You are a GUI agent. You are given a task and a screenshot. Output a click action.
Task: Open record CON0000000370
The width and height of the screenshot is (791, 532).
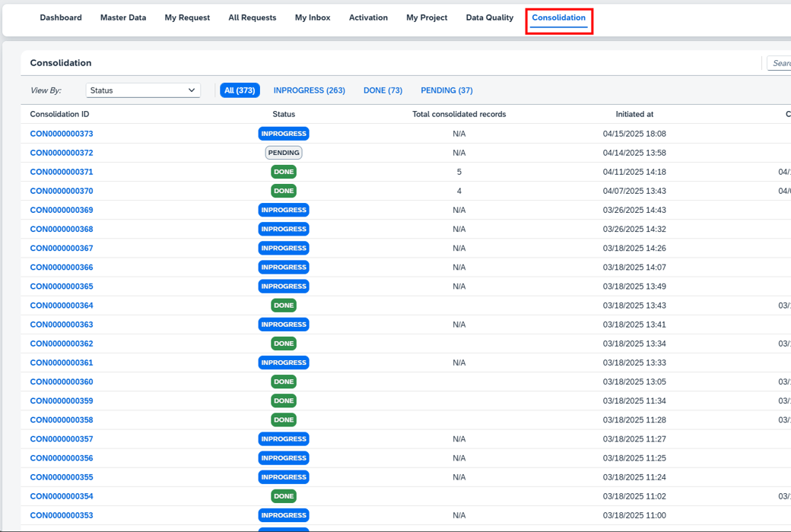tap(61, 191)
